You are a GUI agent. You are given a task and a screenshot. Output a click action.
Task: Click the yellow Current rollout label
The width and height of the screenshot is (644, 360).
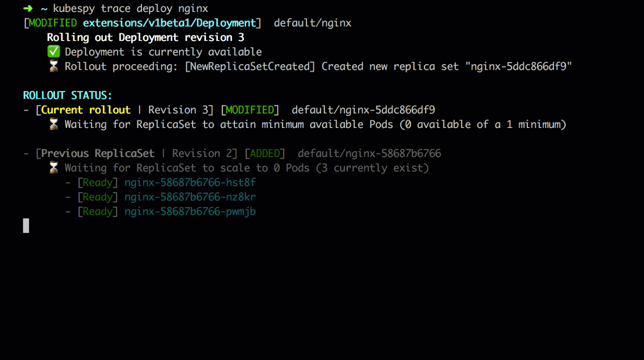[86, 110]
